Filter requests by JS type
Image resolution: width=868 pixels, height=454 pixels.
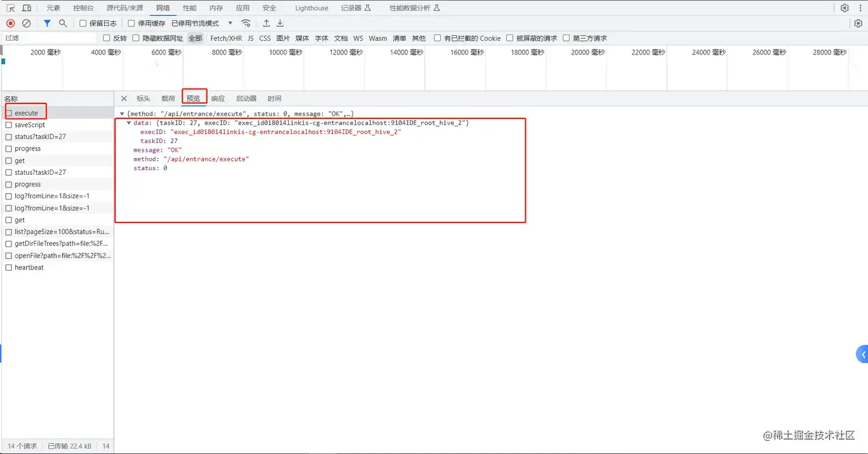coord(250,38)
